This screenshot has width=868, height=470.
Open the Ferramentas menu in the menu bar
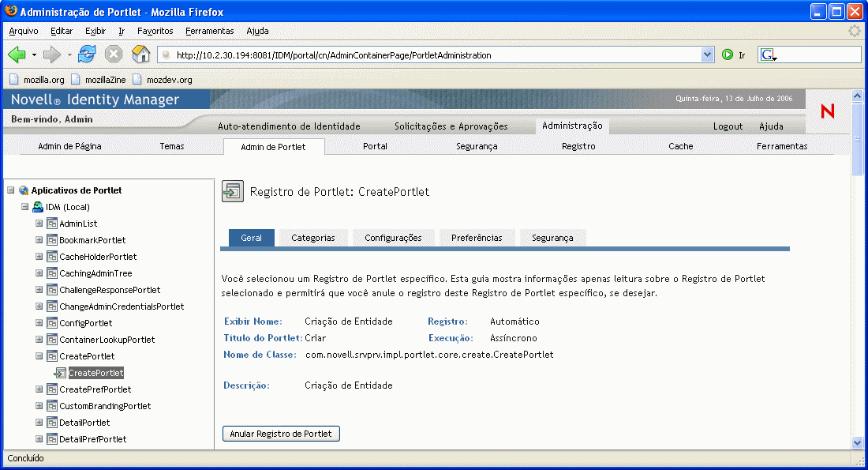pyautogui.click(x=210, y=31)
